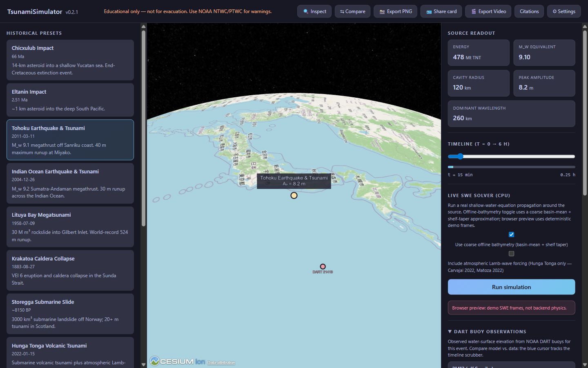This screenshot has width=588, height=368.
Task: Open Compare mode
Action: pos(352,11)
